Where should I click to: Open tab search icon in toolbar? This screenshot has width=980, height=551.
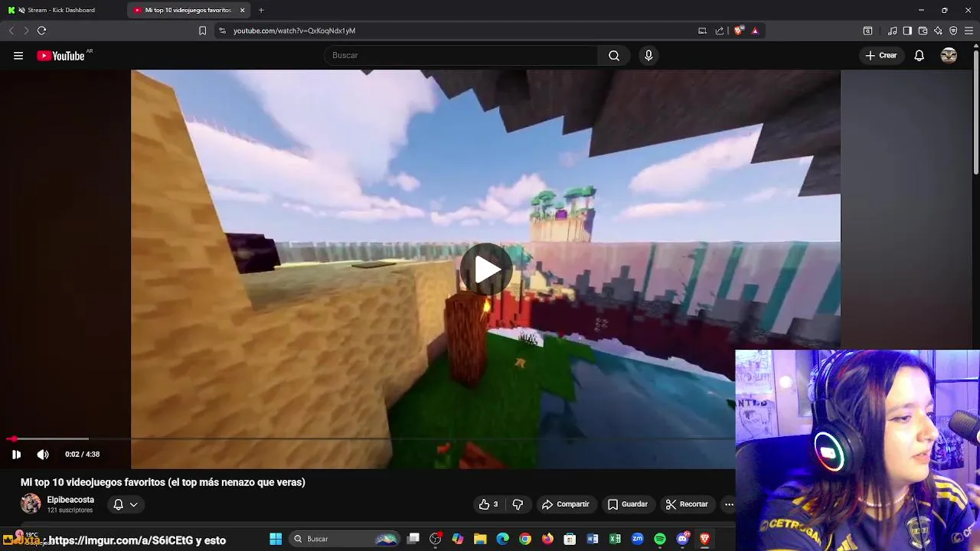point(867,31)
